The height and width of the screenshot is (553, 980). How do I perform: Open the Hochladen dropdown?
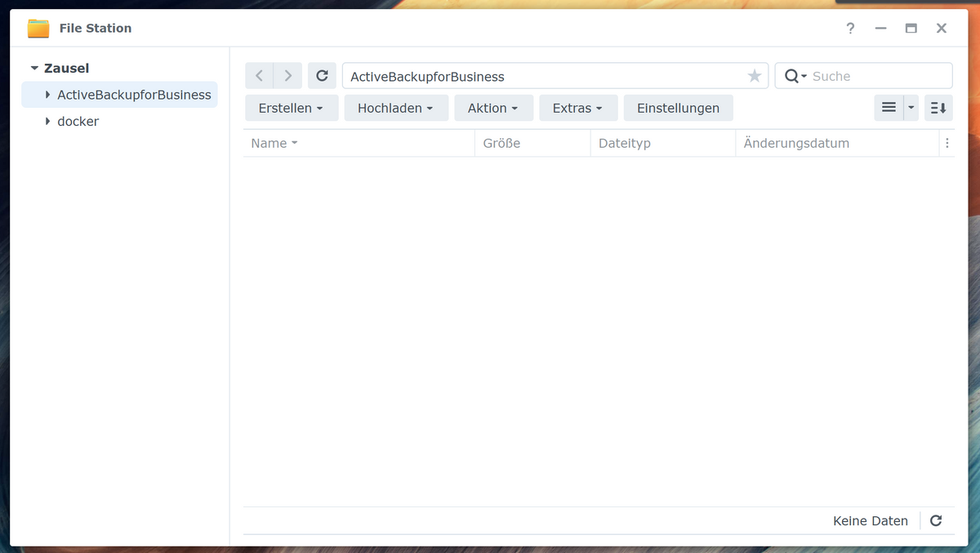(x=396, y=108)
